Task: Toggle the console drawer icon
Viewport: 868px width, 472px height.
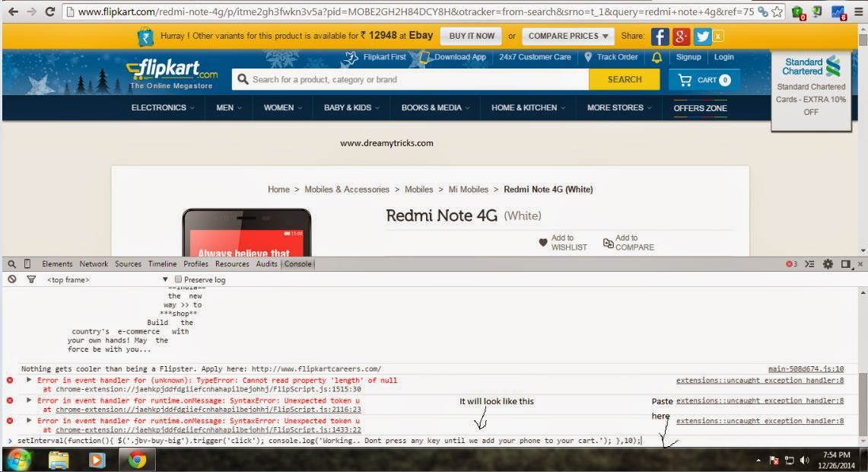Action: (x=810, y=264)
